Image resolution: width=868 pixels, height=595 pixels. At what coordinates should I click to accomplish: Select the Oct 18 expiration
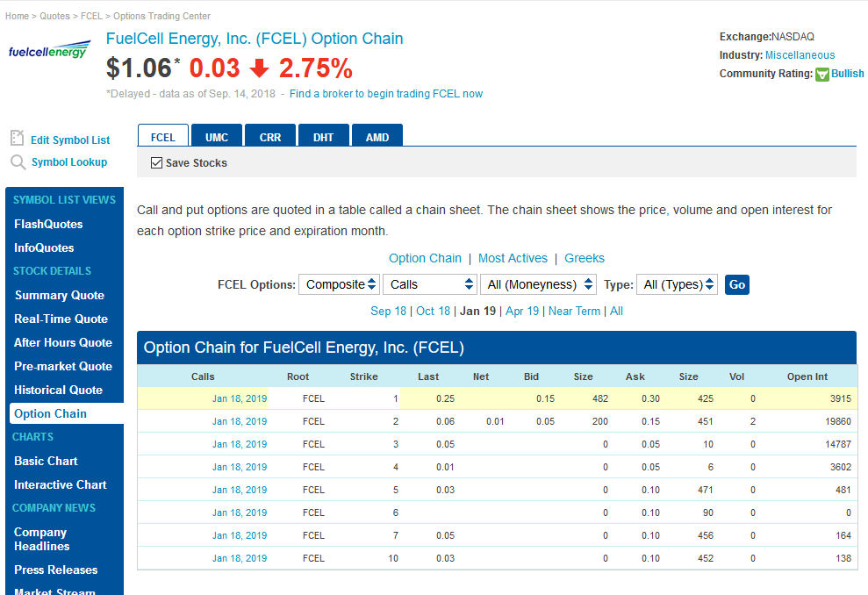433,311
